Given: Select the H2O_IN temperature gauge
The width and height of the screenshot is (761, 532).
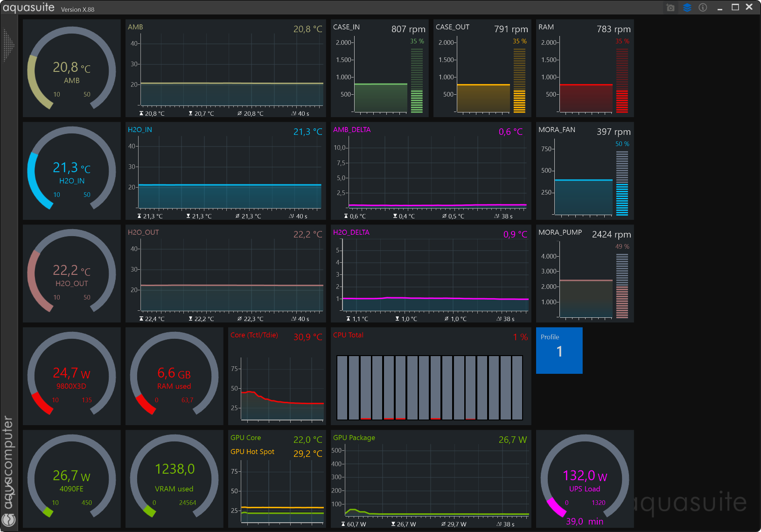Looking at the screenshot, I should (71, 171).
